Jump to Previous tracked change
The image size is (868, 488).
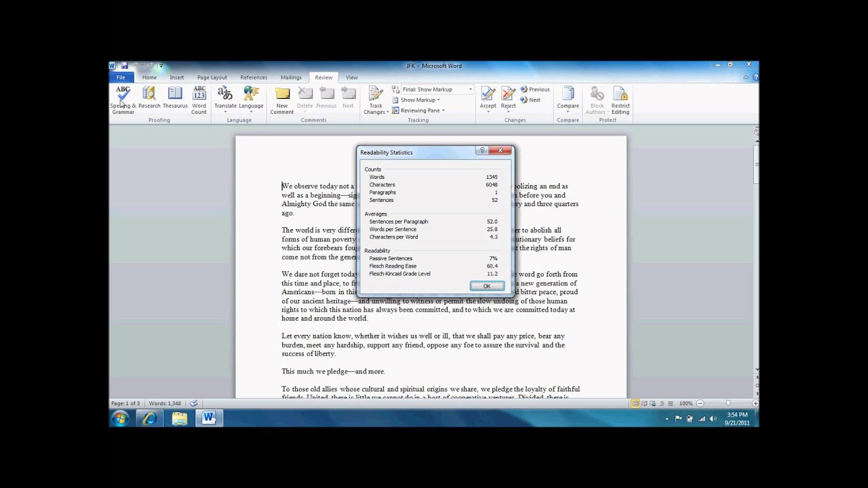(x=535, y=89)
